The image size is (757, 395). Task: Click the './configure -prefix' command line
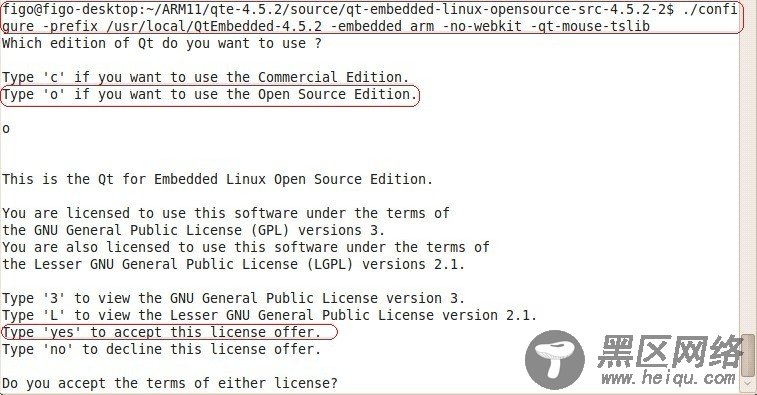pos(371,17)
